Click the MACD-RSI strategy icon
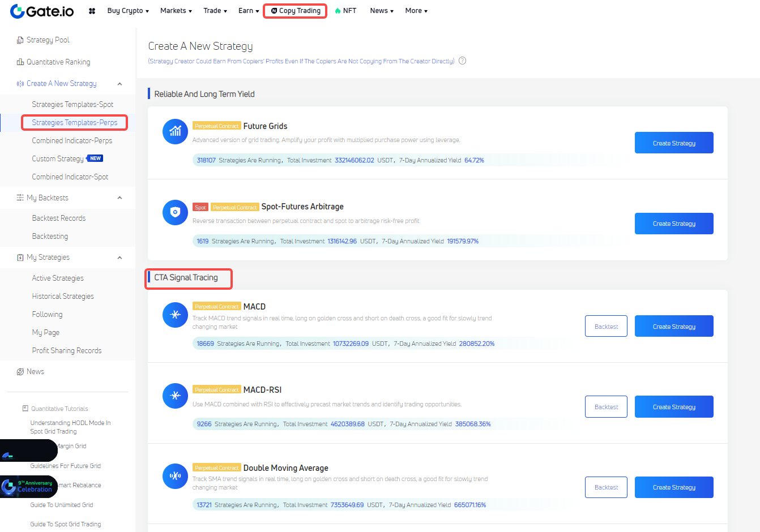 [x=175, y=396]
